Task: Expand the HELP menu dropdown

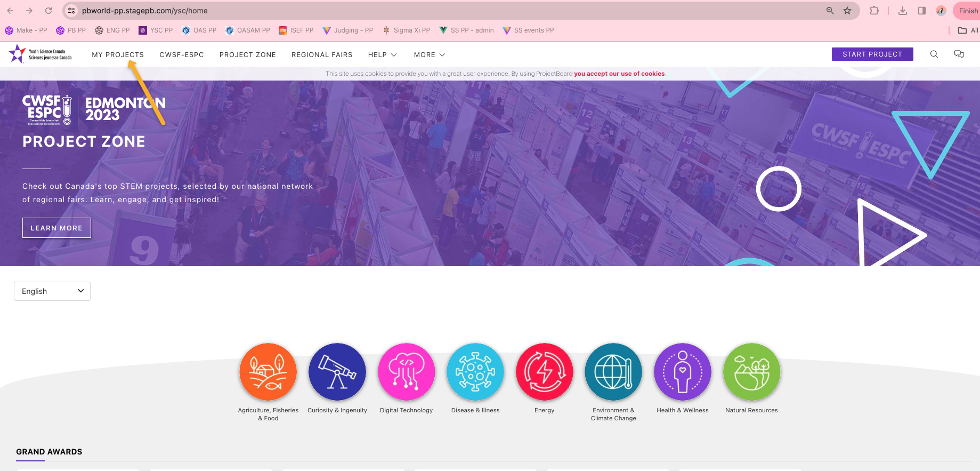Action: 383,55
